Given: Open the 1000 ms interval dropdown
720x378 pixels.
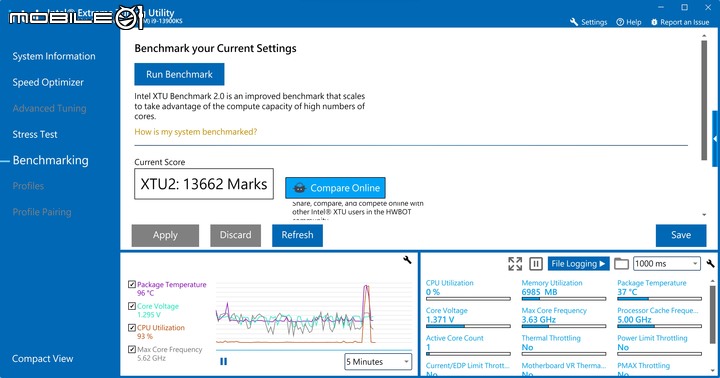Looking at the screenshot, I should (x=667, y=264).
